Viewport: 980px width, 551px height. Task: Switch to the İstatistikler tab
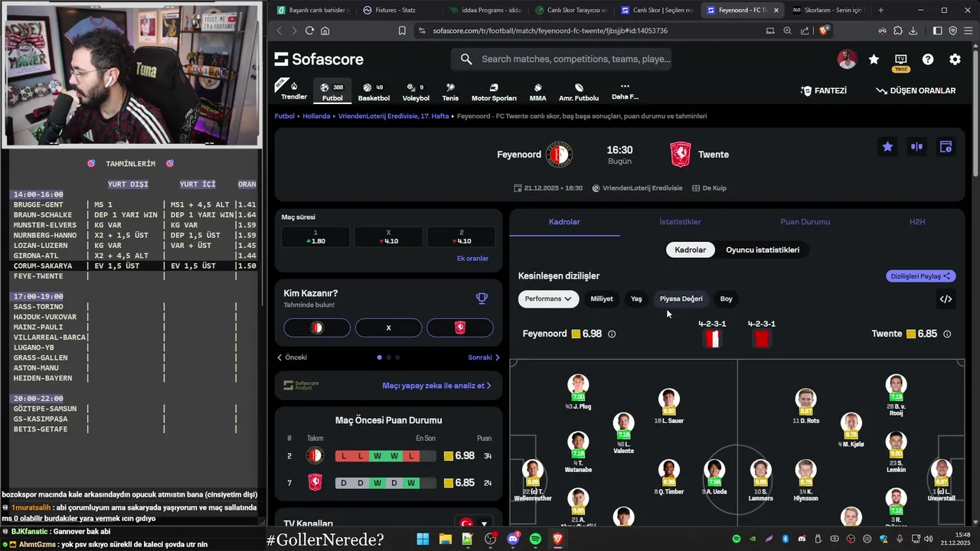tap(680, 222)
